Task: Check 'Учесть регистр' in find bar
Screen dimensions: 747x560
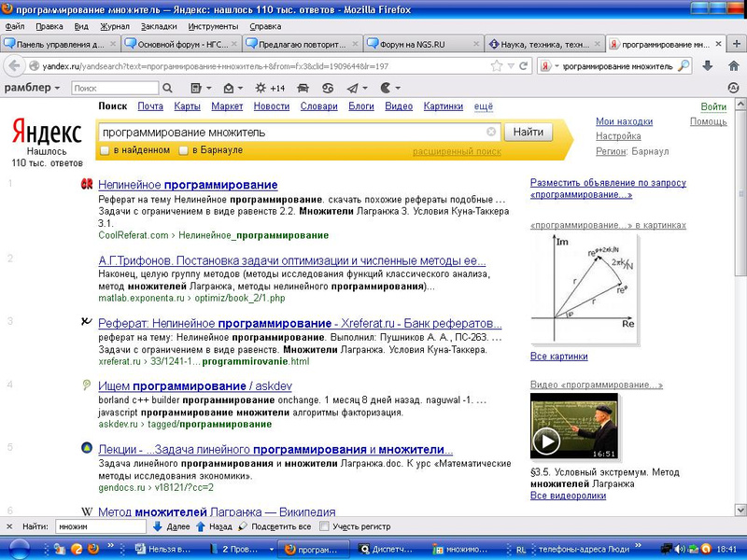Action: [324, 526]
